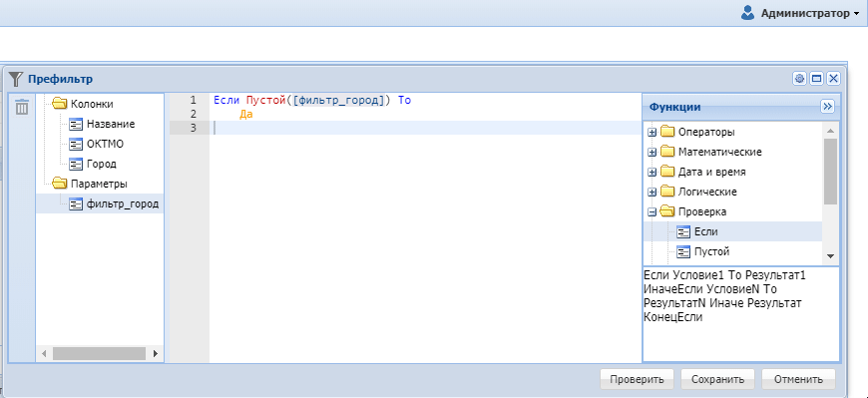Select the Проверка functions folder

[702, 211]
